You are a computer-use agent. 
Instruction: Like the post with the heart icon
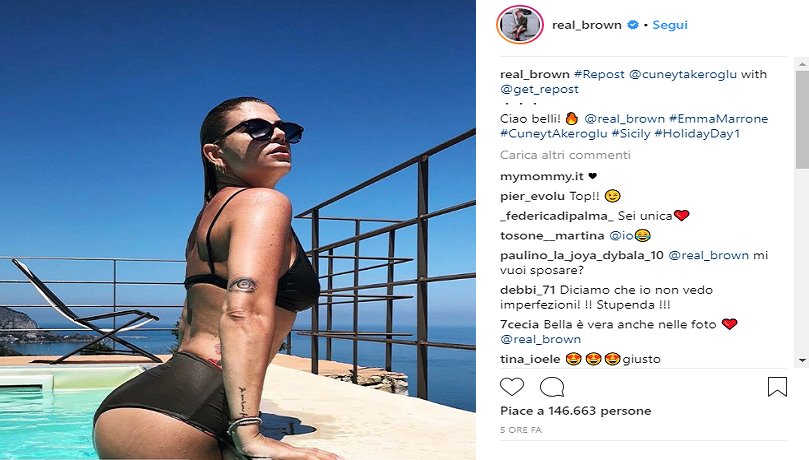pos(512,387)
